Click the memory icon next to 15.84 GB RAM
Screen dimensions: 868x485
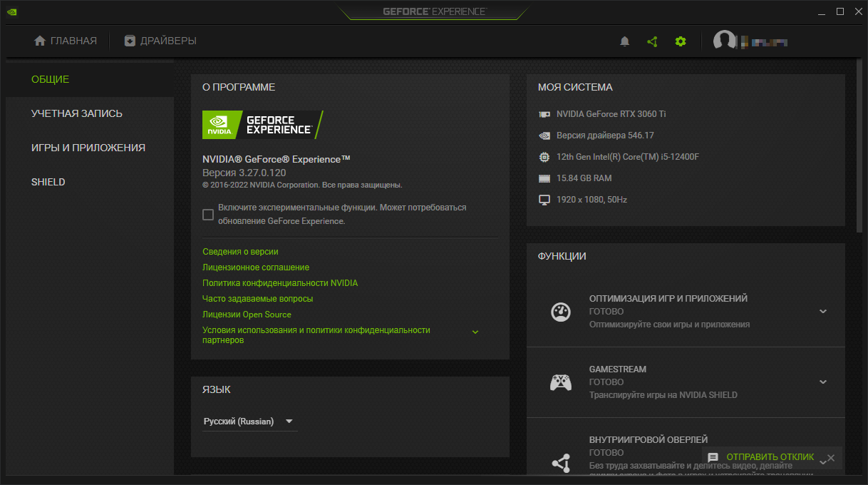click(544, 178)
